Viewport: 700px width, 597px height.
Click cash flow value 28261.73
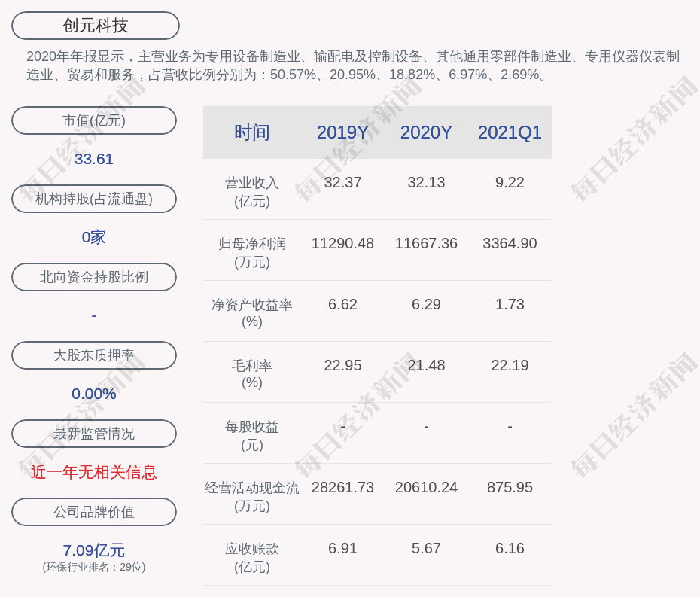pyautogui.click(x=343, y=487)
